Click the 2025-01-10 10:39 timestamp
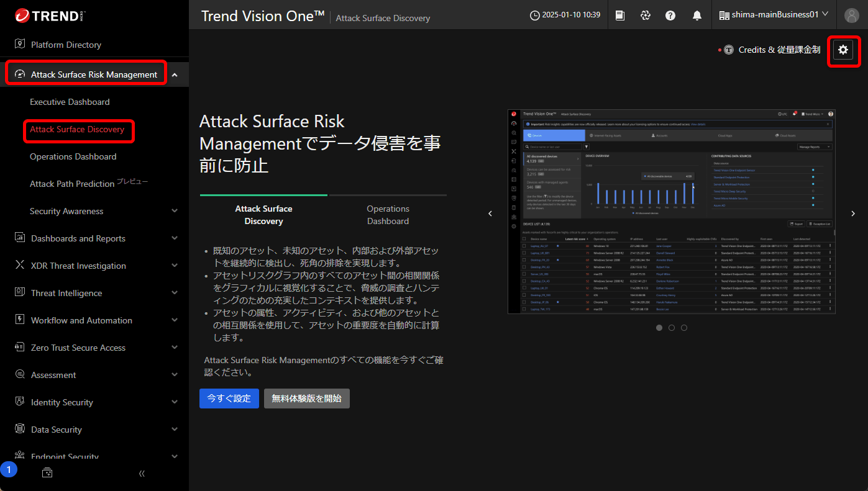Viewport: 868px width, 491px height. pos(571,15)
